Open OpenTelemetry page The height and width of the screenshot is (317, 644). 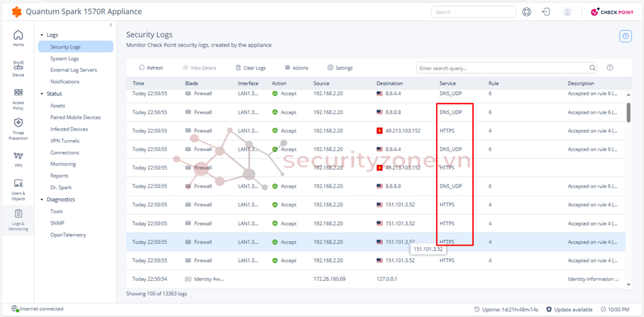pos(68,235)
